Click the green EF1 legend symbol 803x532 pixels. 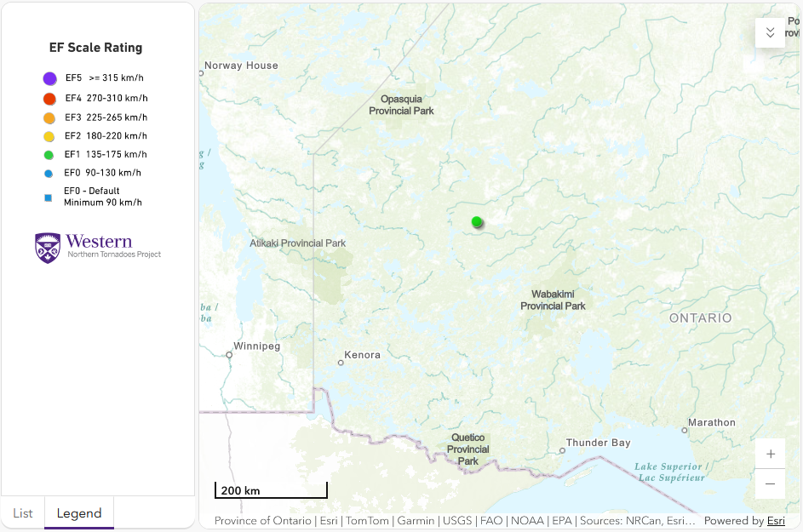pos(49,155)
